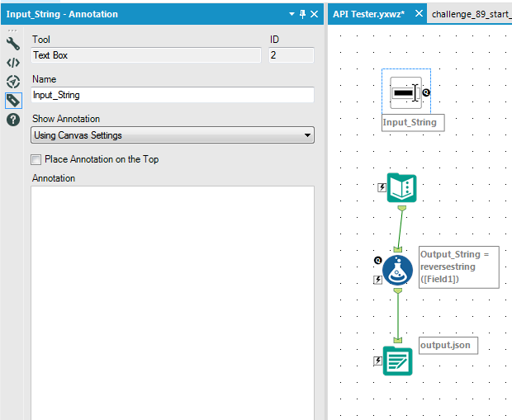Click the lightning bolt beside Text Input tool
The height and width of the screenshot is (420, 512).
[382, 187]
